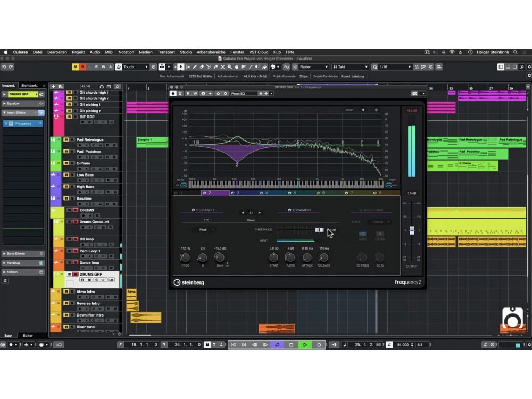Open the Takt grid type dropdown

[x=350, y=67]
